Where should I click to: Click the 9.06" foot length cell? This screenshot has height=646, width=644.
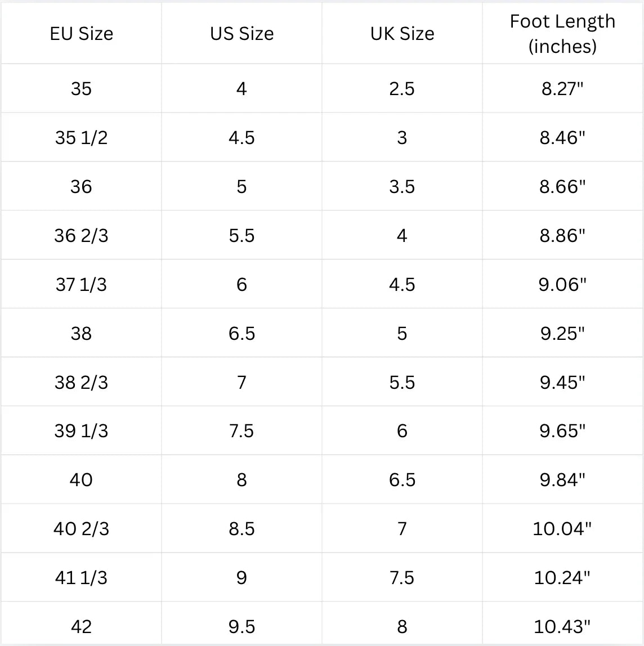(562, 284)
